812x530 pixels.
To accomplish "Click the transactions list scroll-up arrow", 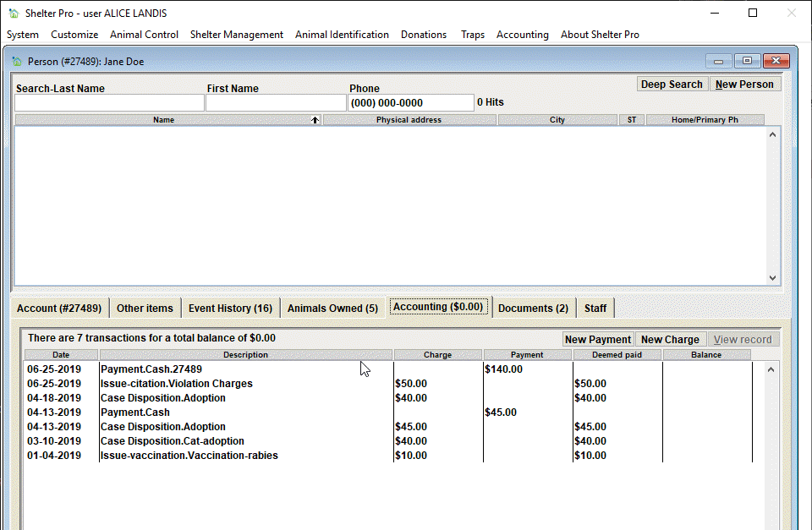I will [771, 369].
